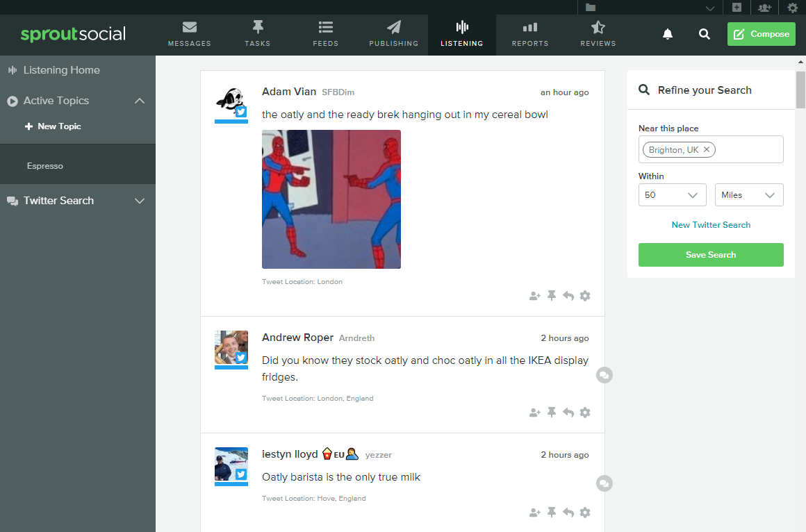
Task: Click the green Compose button
Action: (x=762, y=34)
